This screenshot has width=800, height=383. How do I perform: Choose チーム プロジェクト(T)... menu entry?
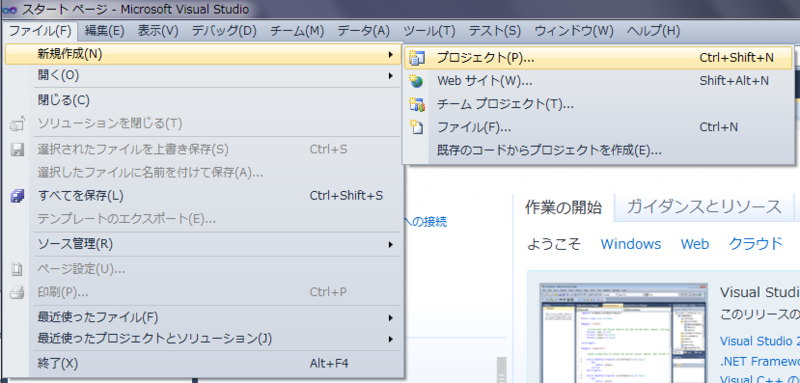tap(598, 105)
